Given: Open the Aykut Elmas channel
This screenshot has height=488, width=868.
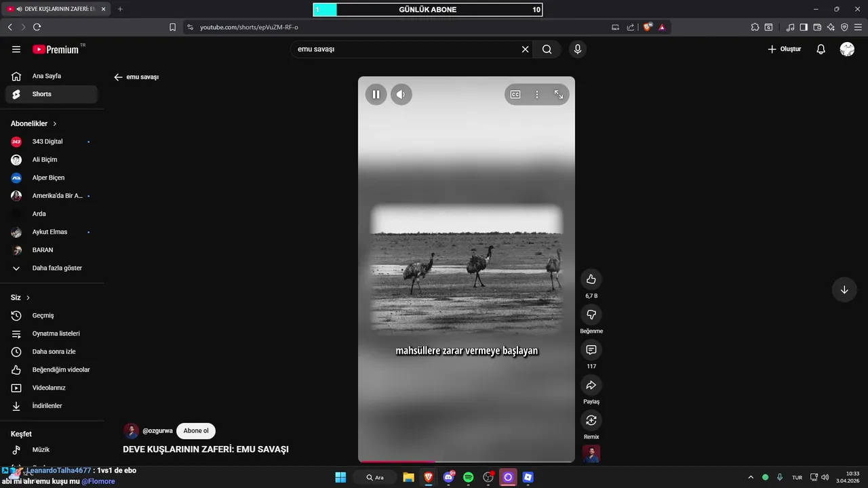Looking at the screenshot, I should pyautogui.click(x=52, y=232).
